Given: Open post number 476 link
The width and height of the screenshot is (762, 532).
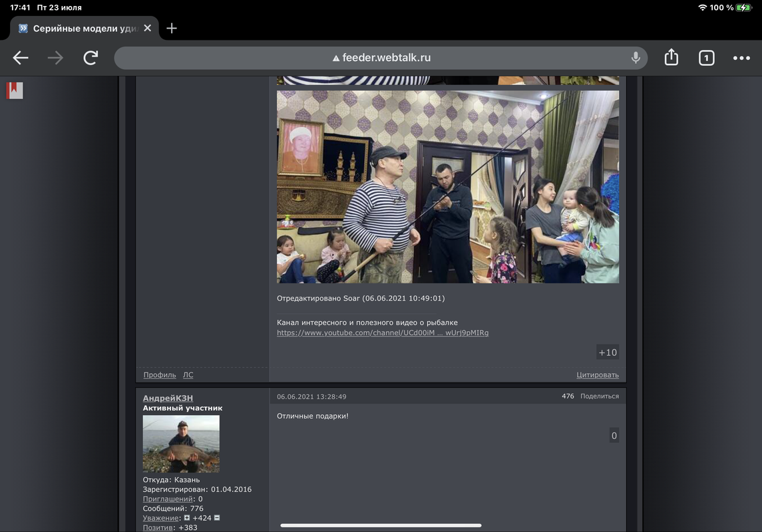Looking at the screenshot, I should pos(568,396).
